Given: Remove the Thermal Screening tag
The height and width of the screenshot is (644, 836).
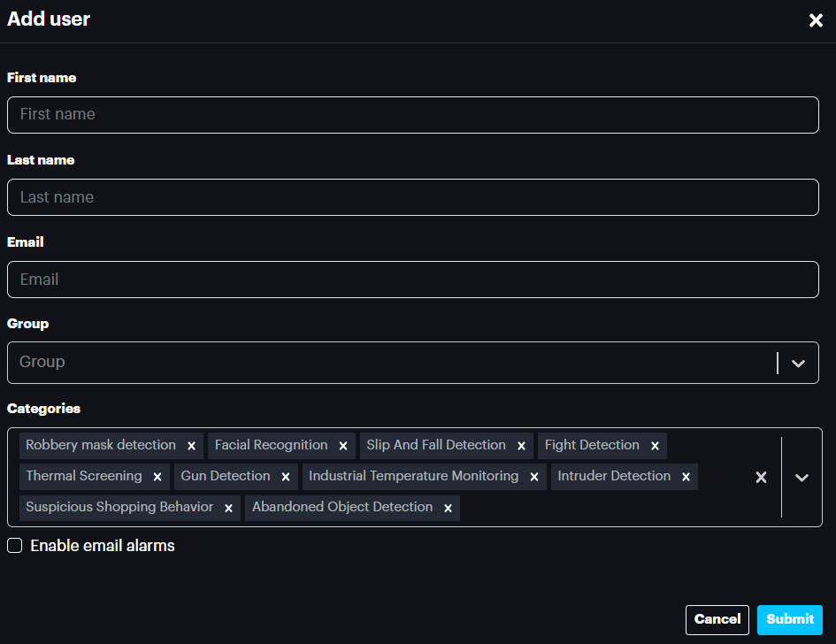Looking at the screenshot, I should [157, 477].
